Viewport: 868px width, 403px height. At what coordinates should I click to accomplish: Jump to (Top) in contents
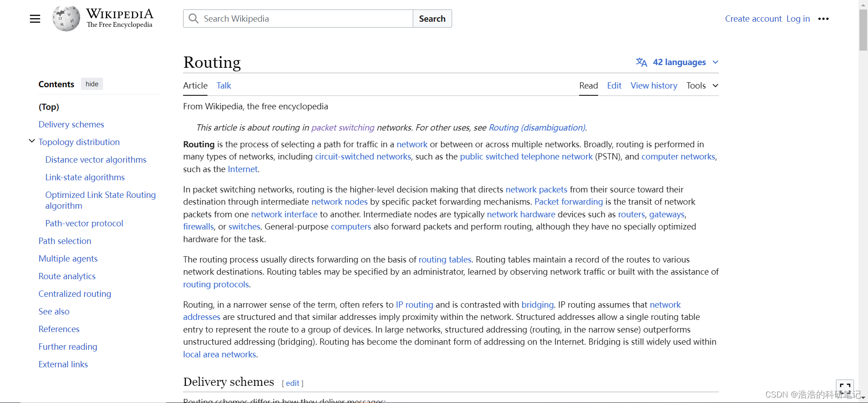tap(49, 107)
